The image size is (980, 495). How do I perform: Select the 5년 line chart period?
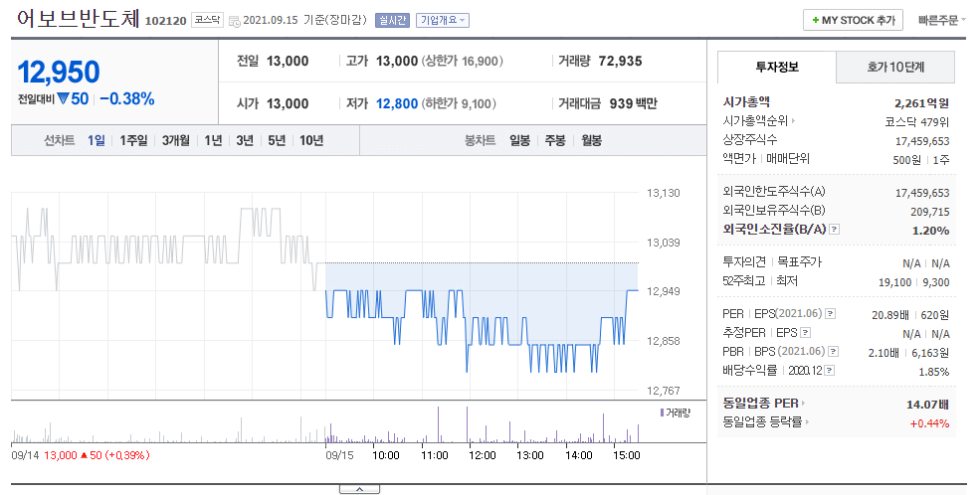point(277,140)
